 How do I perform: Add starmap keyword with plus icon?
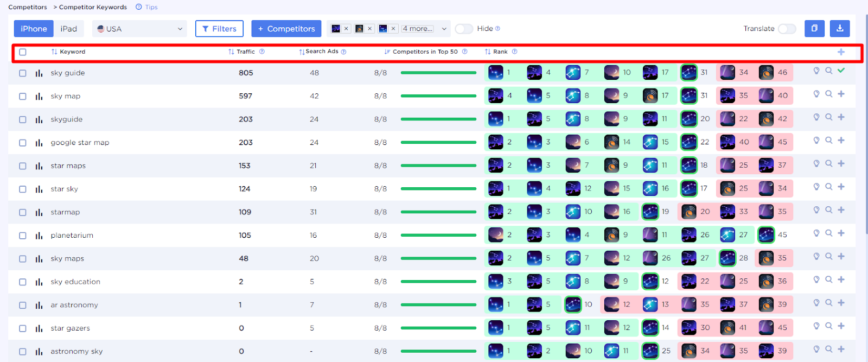(x=841, y=209)
